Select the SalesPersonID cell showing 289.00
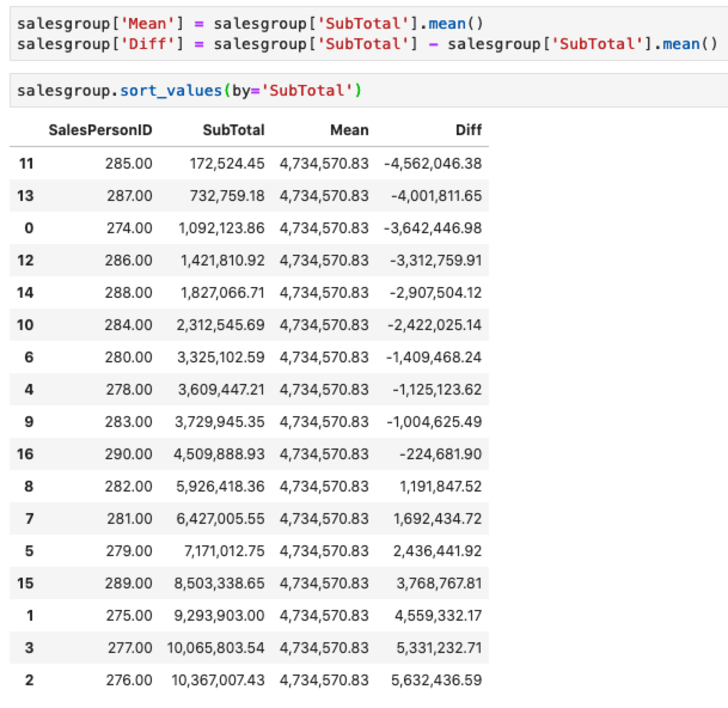 [x=129, y=583]
